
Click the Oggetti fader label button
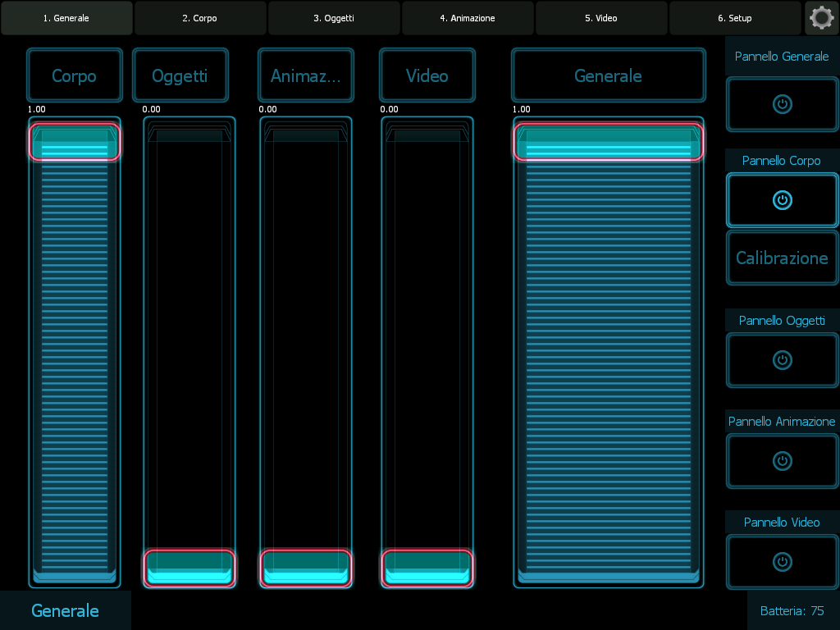pyautogui.click(x=180, y=75)
